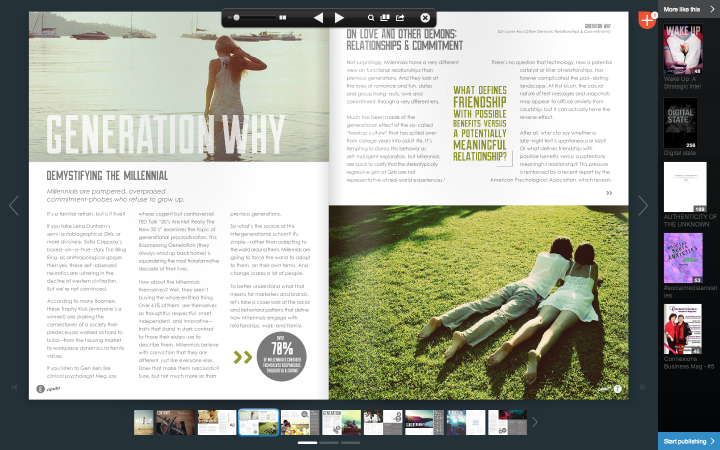Open the search magnifier in the reader toolbar
This screenshot has height=450, width=720.
[x=371, y=18]
